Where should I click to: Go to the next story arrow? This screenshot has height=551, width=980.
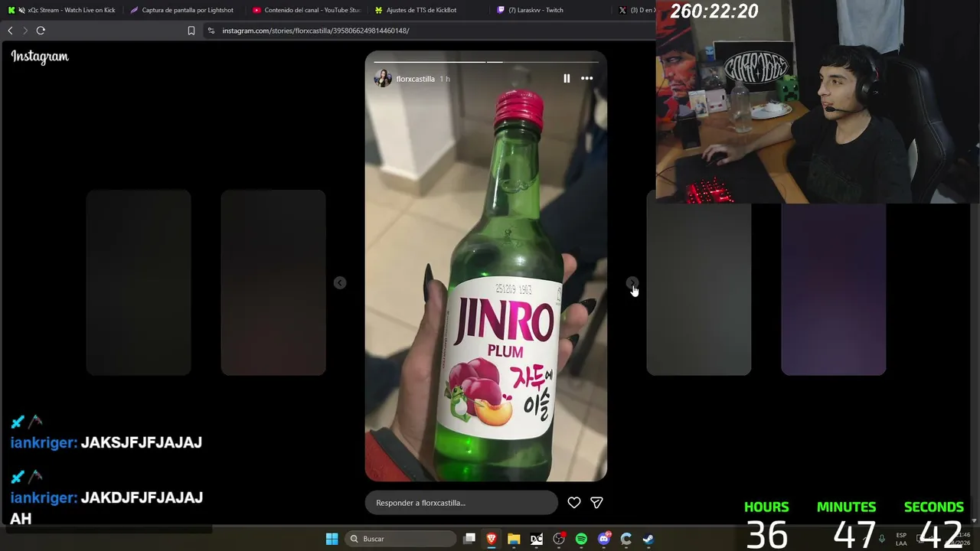[632, 283]
